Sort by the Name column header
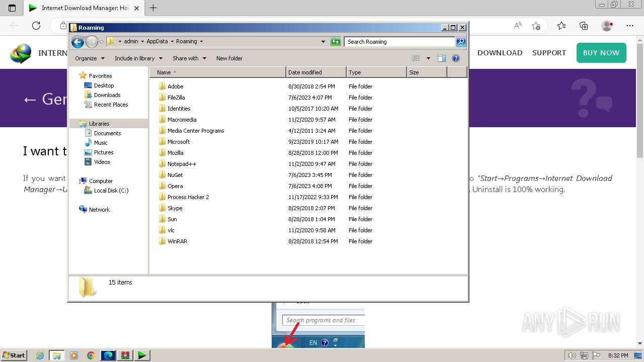The image size is (644, 362). coord(217,72)
